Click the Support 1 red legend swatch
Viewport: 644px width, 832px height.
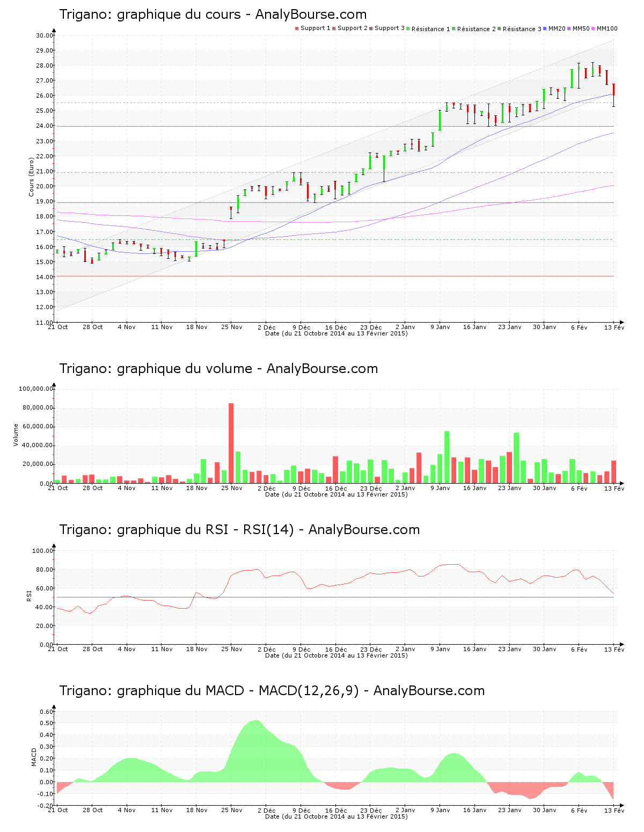click(x=297, y=28)
